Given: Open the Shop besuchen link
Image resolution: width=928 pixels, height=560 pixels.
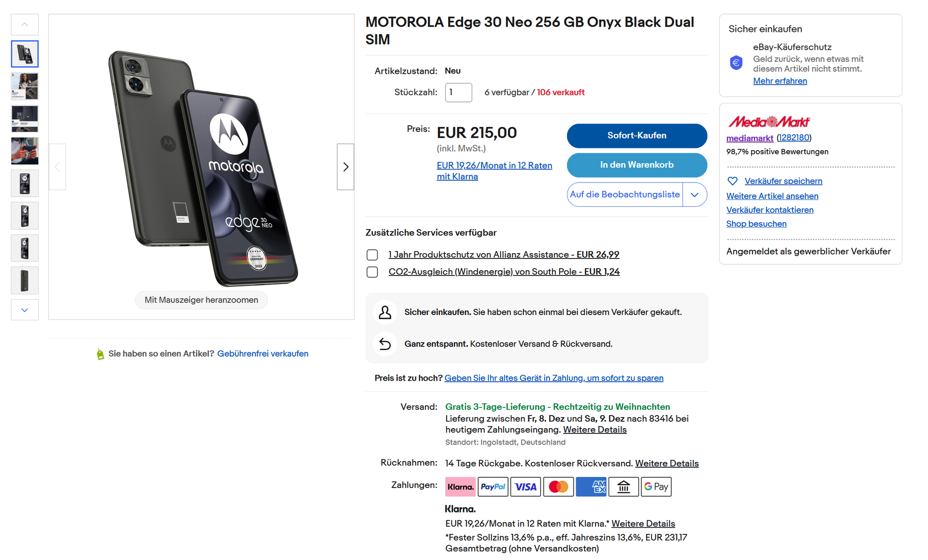Looking at the screenshot, I should (x=756, y=224).
